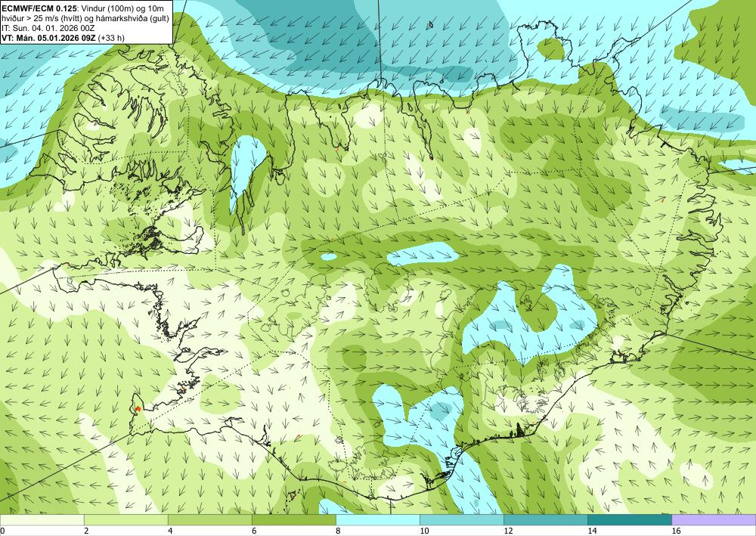Click the teal 12–14 legend swatch
Screen dimensions: 756x536
tap(546, 519)
